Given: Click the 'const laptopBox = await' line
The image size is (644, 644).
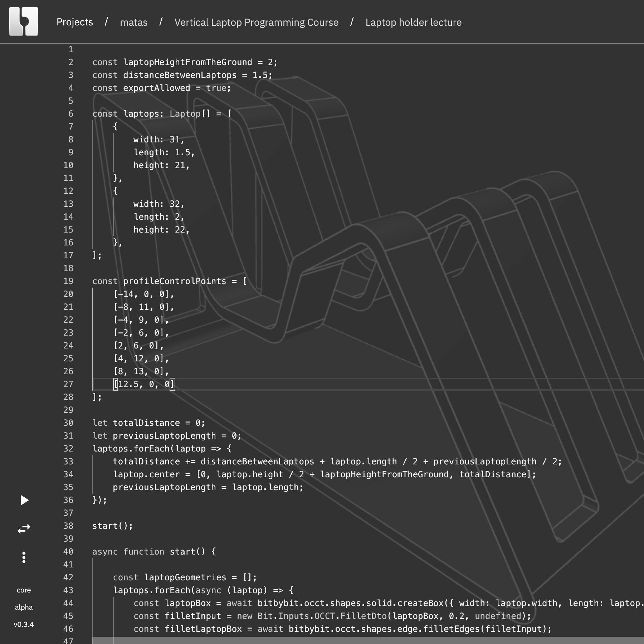Looking at the screenshot, I should click(389, 603).
